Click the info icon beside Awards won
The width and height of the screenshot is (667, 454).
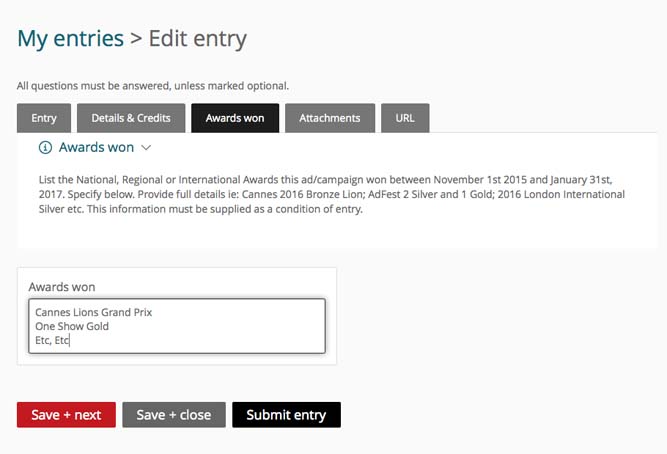[x=45, y=148]
